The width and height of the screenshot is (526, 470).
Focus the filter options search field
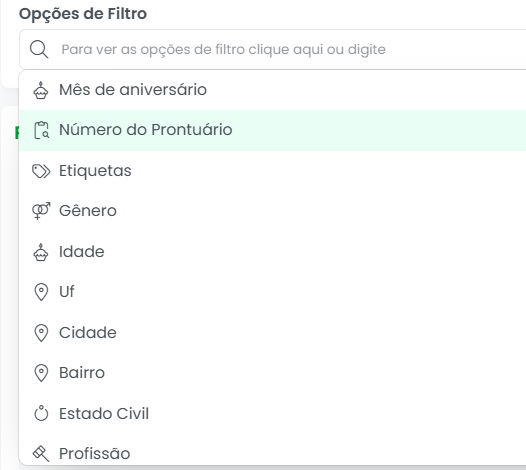tap(272, 49)
